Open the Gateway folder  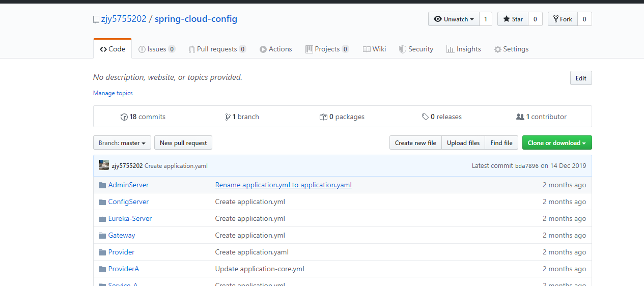pos(122,236)
